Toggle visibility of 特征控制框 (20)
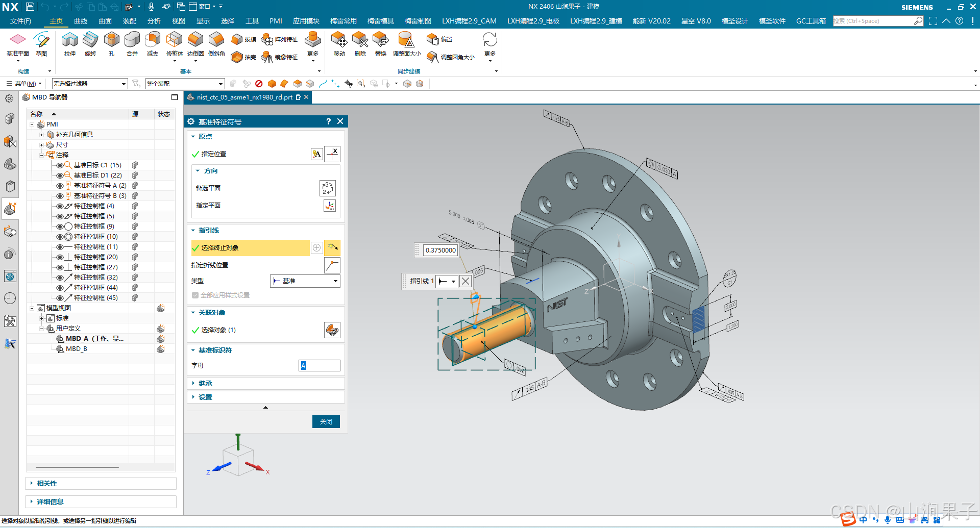This screenshot has width=980, height=528. [x=60, y=257]
